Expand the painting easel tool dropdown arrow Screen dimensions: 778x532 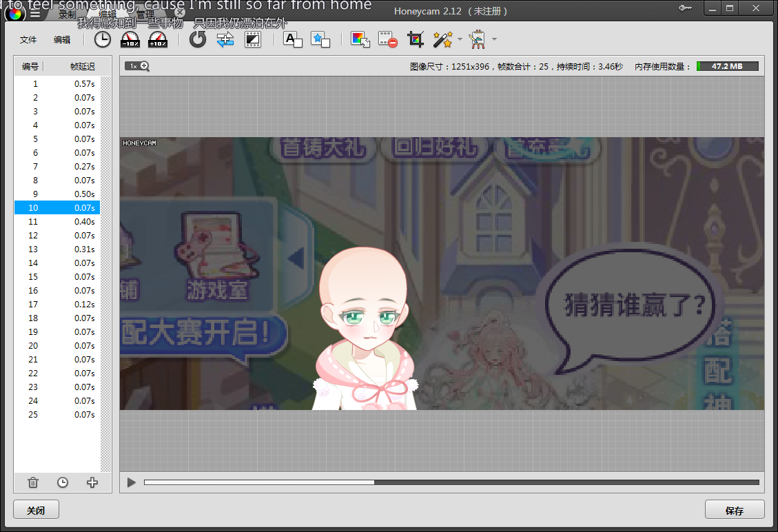494,39
